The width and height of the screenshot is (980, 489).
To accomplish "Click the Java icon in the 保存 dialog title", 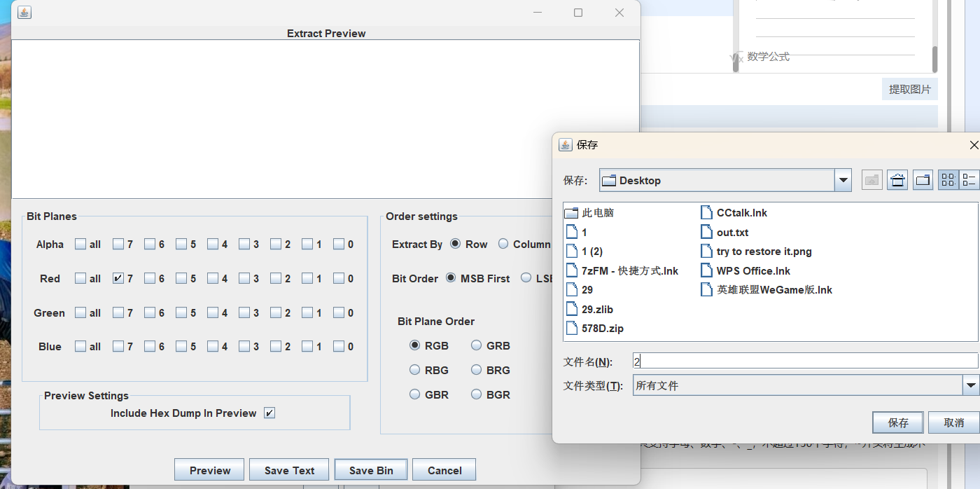I will click(x=566, y=145).
